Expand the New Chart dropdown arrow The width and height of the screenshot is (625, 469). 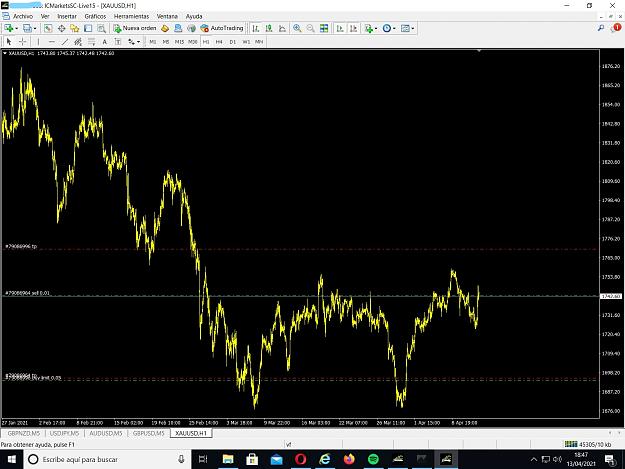(x=16, y=28)
